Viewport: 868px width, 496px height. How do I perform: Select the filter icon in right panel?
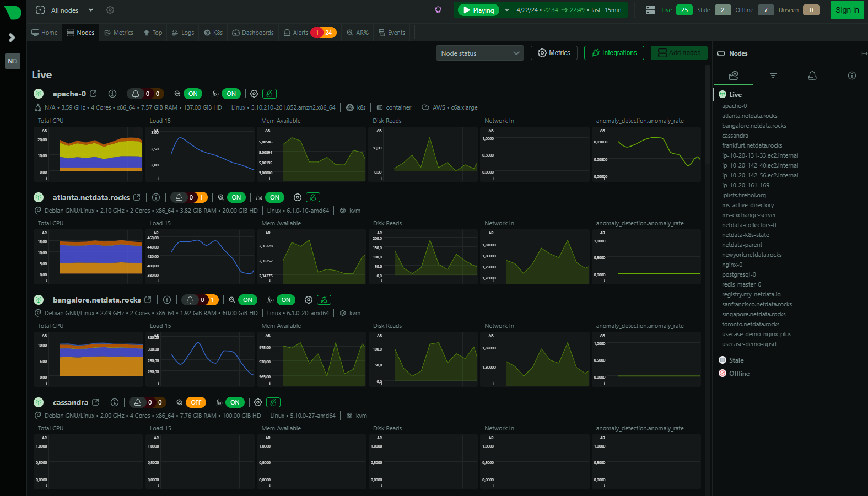pyautogui.click(x=773, y=76)
